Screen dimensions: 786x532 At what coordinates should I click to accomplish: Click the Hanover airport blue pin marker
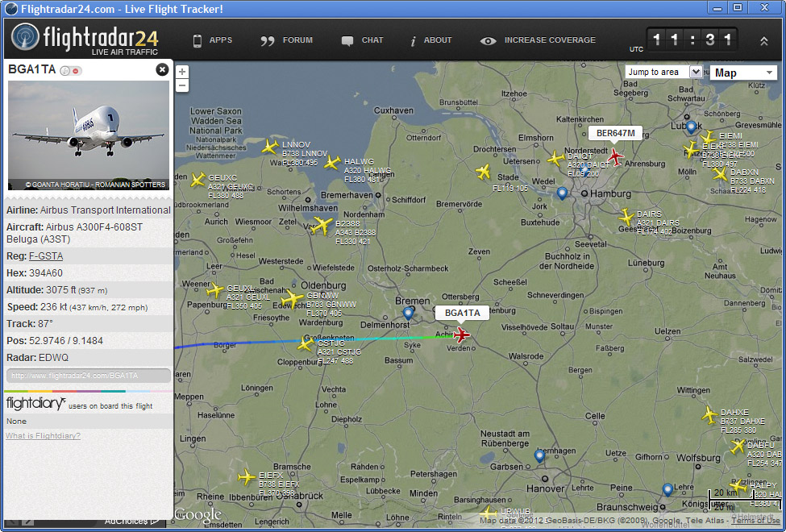coord(539,456)
